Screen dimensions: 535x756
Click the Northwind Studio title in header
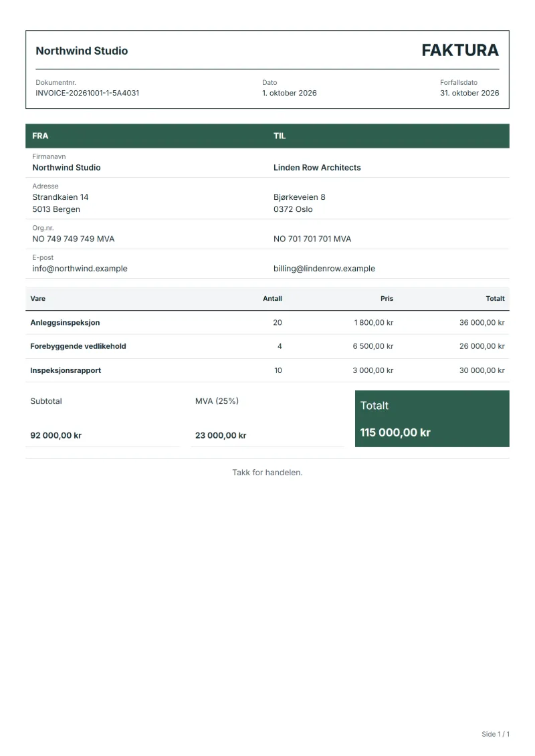click(x=82, y=51)
